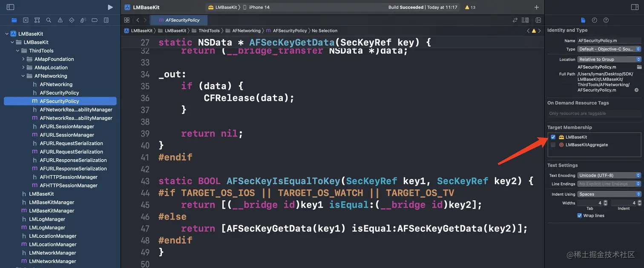Collapse the root LMBaseKit project

[6, 34]
